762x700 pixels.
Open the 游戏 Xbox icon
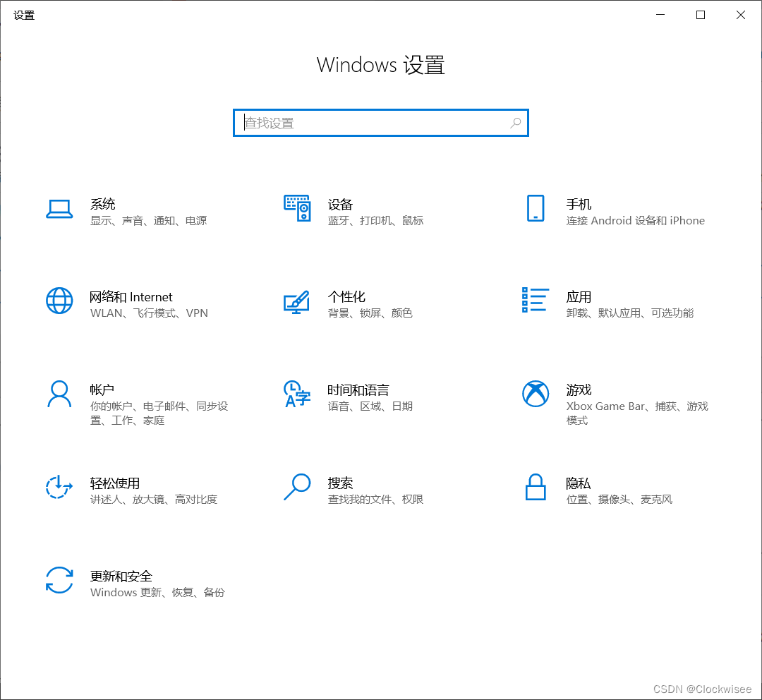(536, 394)
